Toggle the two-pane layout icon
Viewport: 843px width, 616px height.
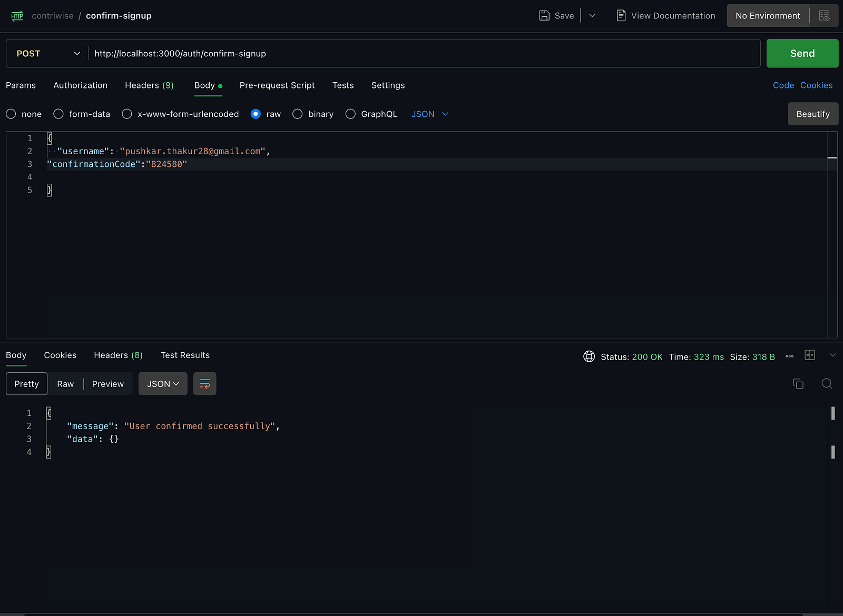point(810,355)
